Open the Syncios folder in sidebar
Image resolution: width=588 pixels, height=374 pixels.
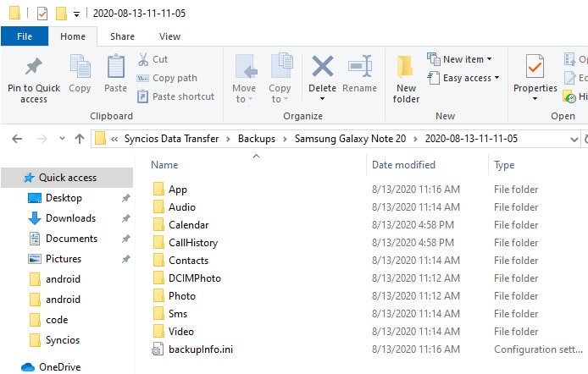coord(55,340)
